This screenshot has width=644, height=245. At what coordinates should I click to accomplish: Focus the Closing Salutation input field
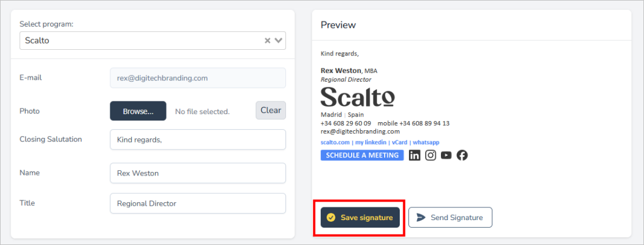[x=197, y=140]
